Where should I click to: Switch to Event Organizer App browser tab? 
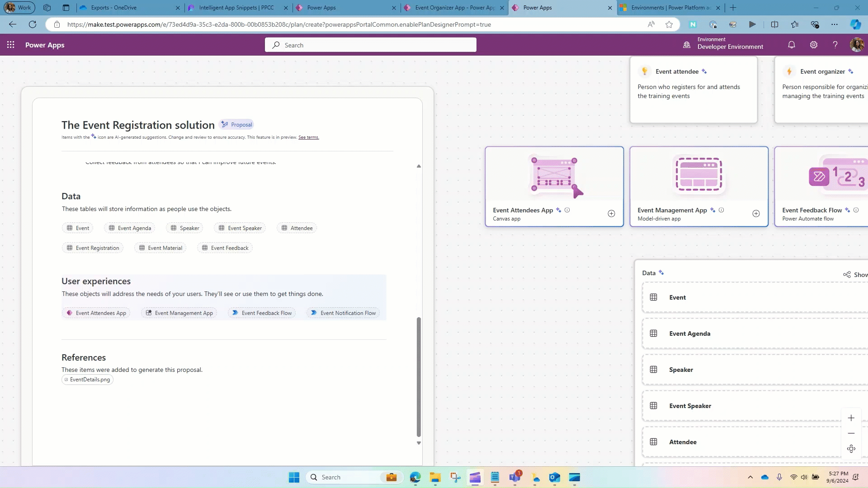click(x=454, y=8)
